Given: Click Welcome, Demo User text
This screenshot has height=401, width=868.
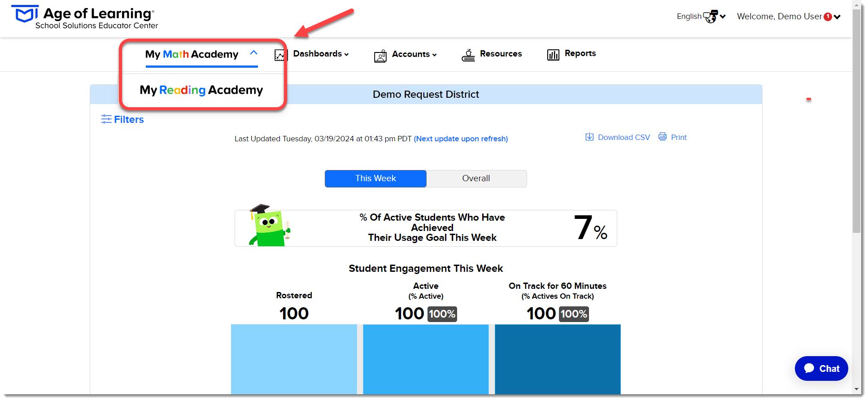Looking at the screenshot, I should (x=779, y=17).
